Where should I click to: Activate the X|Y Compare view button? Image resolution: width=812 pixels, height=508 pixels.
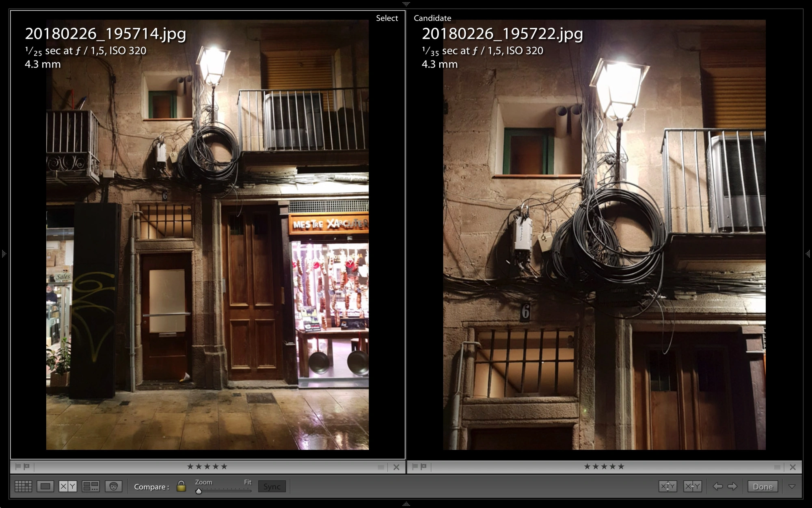(x=67, y=486)
